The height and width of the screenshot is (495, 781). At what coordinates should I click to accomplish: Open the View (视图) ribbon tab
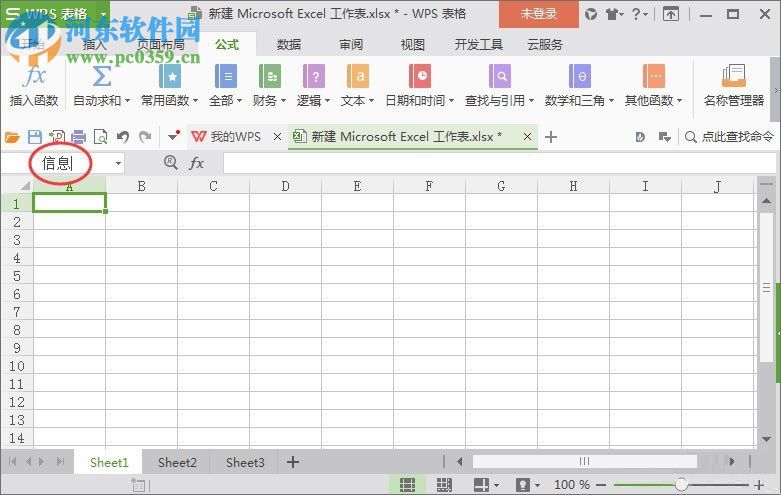tap(413, 45)
